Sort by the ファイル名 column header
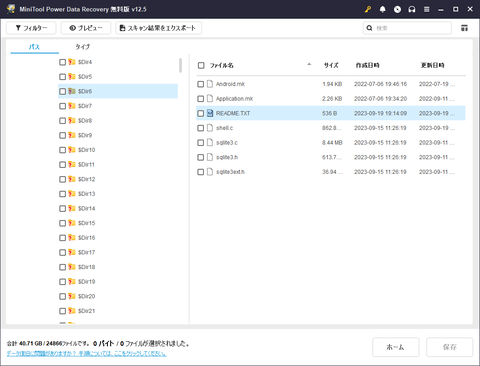 tap(221, 65)
